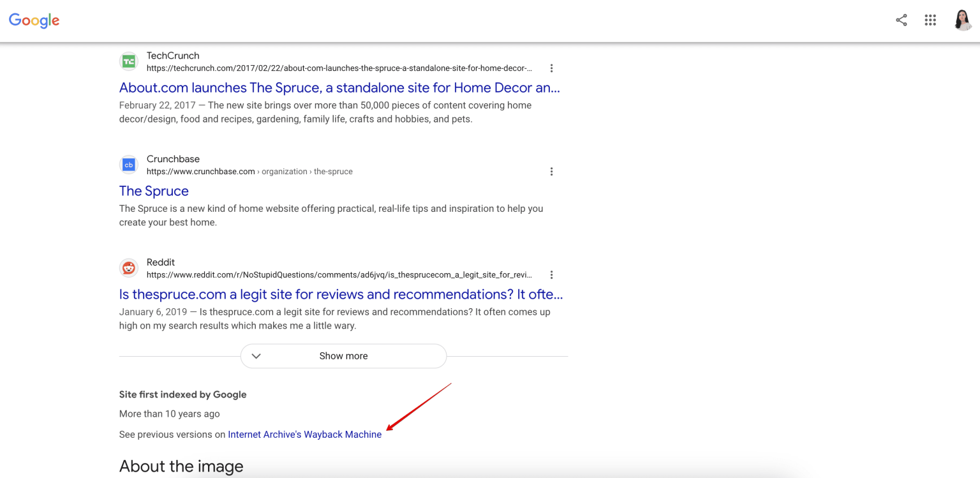980x478 pixels.
Task: Click the TechCrunch favicon
Action: point(129,61)
